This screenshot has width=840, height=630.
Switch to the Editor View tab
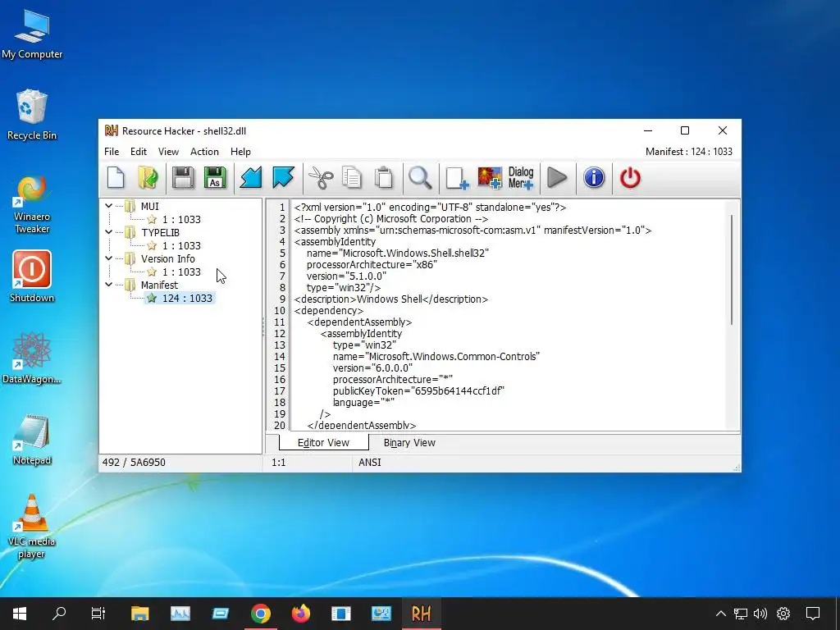click(323, 443)
